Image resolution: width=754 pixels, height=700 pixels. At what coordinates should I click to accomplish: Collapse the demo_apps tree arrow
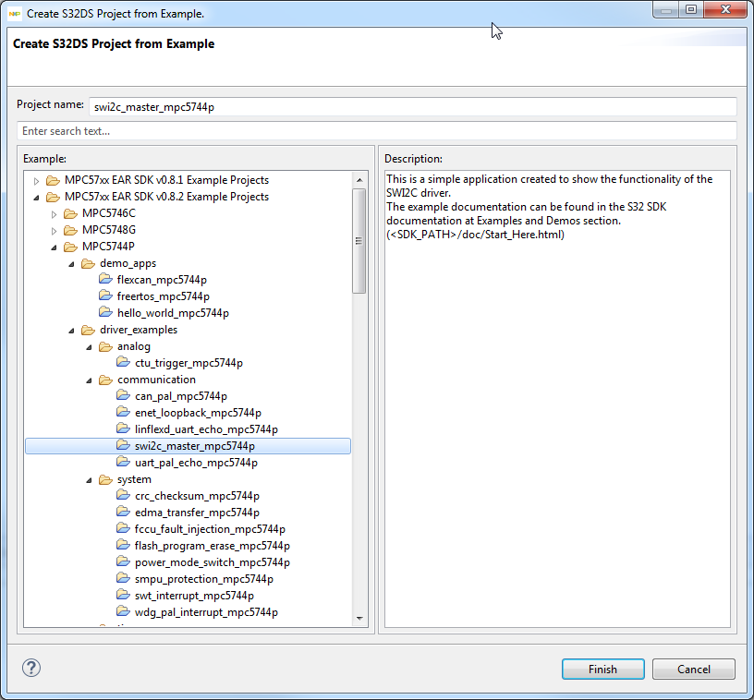tap(71, 264)
